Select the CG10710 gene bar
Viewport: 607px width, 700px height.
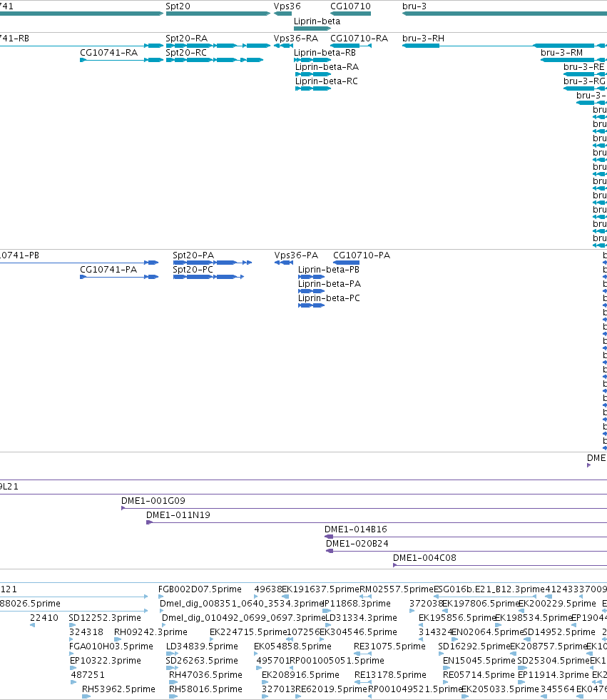point(350,14)
